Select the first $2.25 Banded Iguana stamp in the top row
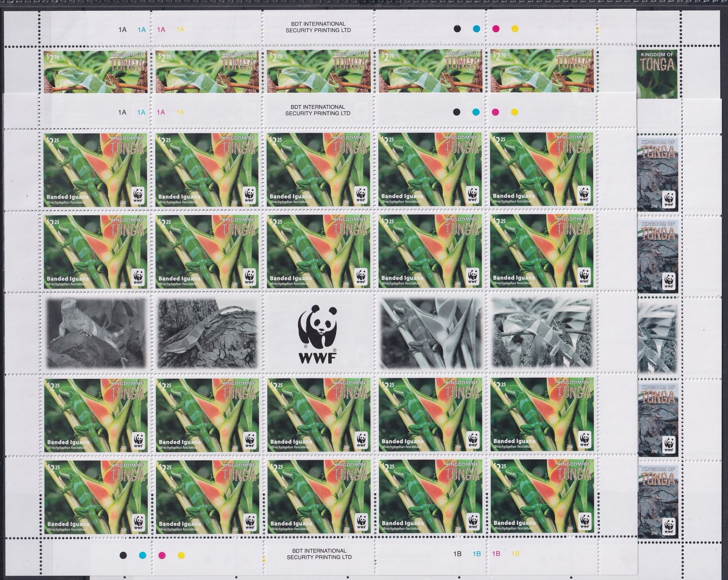728x580 pixels. pyautogui.click(x=96, y=169)
